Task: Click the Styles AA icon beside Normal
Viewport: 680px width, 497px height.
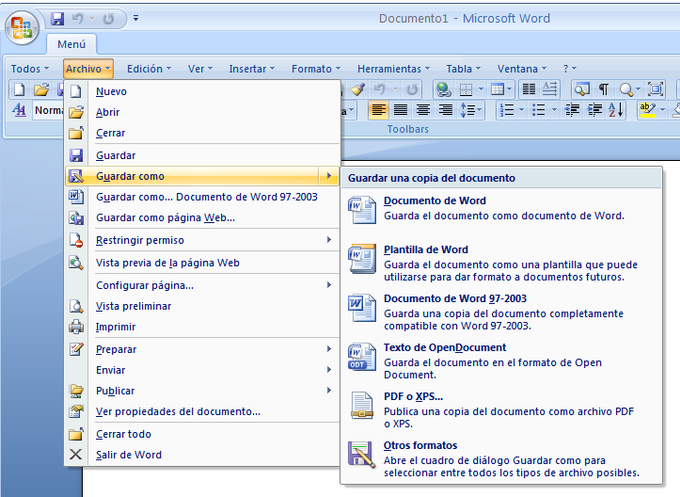Action: pos(19,110)
